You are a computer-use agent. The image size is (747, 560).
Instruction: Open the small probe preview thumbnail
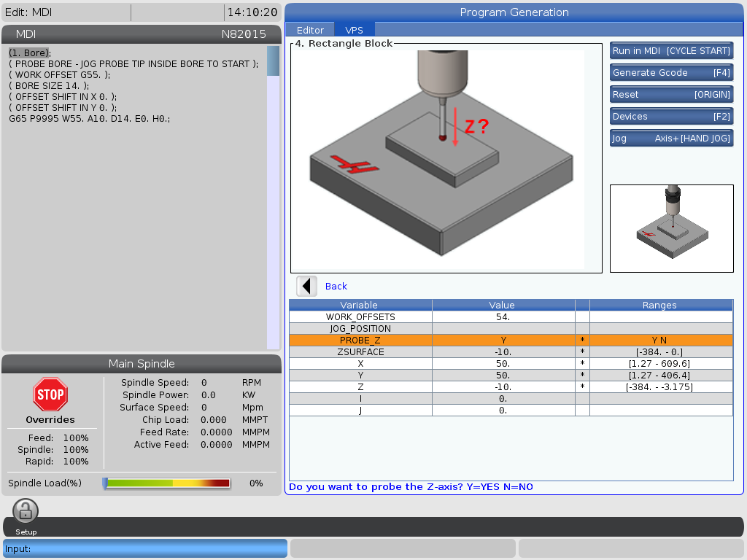[x=672, y=228]
